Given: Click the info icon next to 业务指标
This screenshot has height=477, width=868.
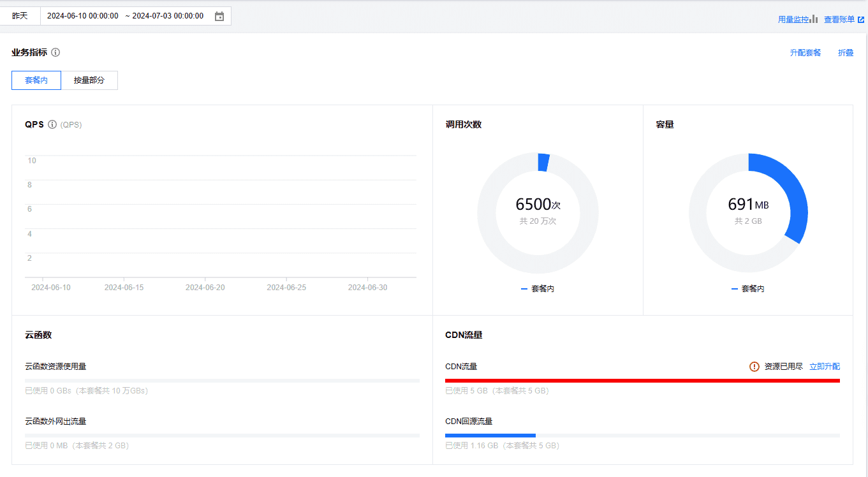Looking at the screenshot, I should tap(55, 52).
